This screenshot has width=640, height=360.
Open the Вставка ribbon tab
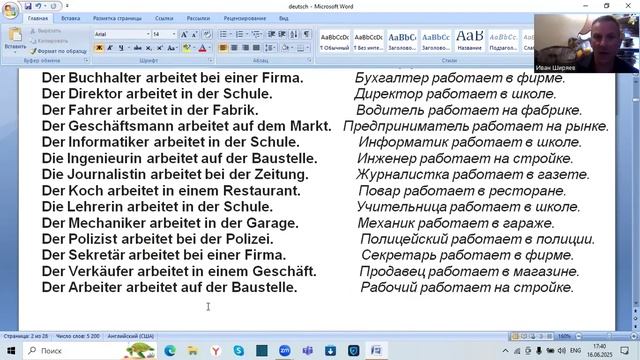pos(70,18)
